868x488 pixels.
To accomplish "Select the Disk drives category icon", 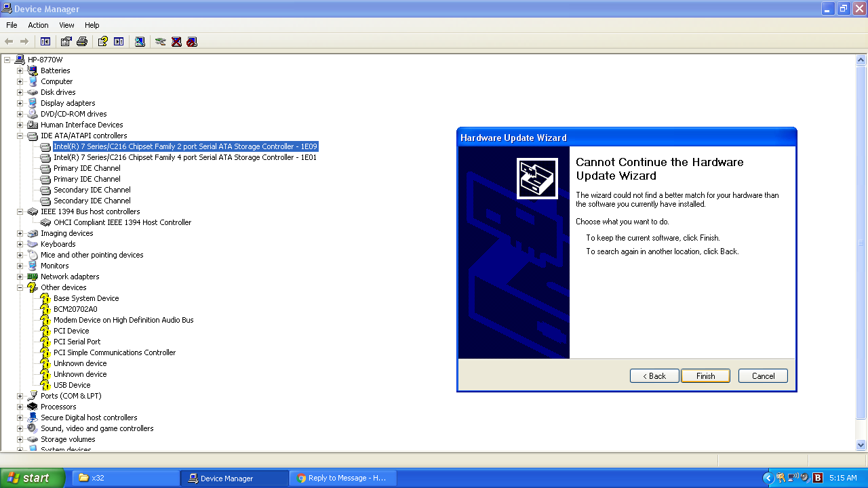I will (33, 92).
